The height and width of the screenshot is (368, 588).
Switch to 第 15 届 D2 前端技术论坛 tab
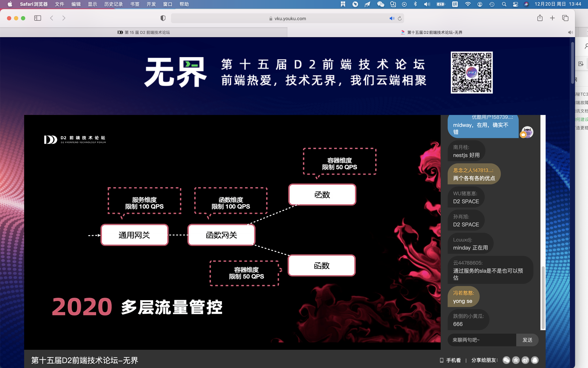coord(144,32)
